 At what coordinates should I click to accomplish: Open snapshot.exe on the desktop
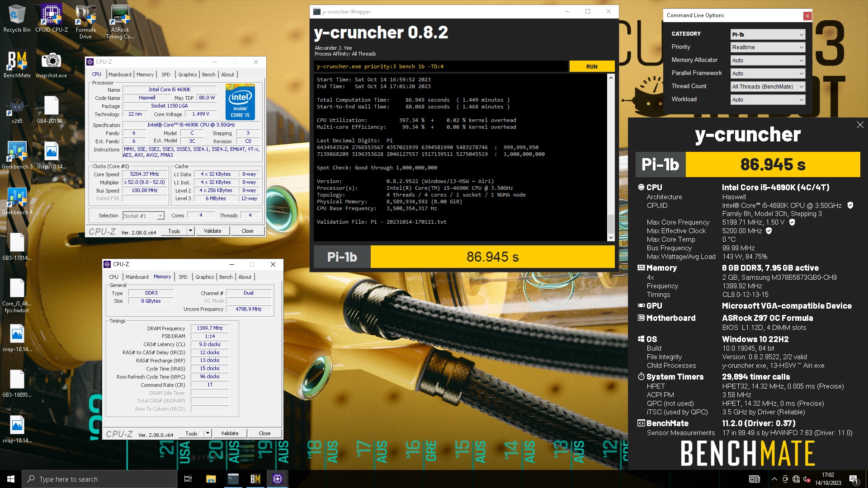[52, 64]
